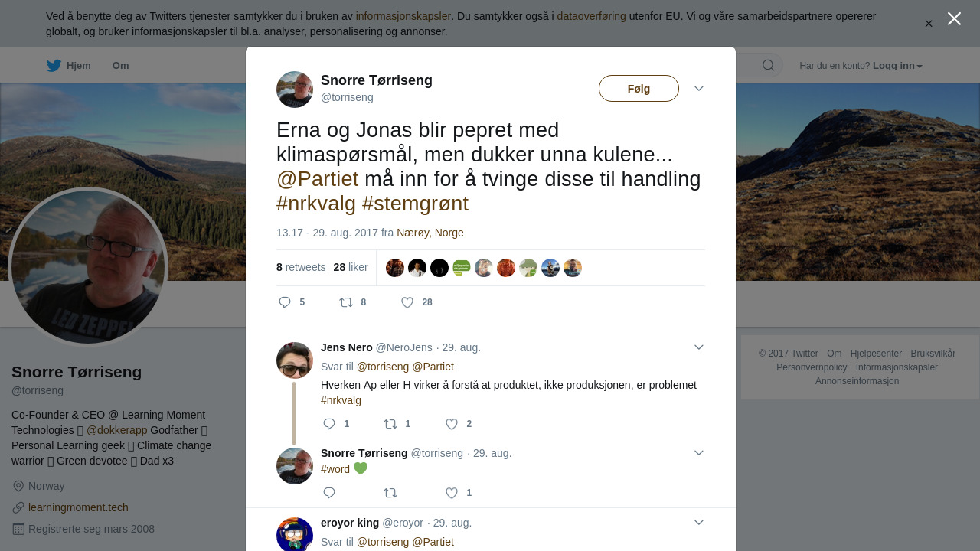Click the search magnifier icon
This screenshot has height=551, width=980.
click(768, 65)
